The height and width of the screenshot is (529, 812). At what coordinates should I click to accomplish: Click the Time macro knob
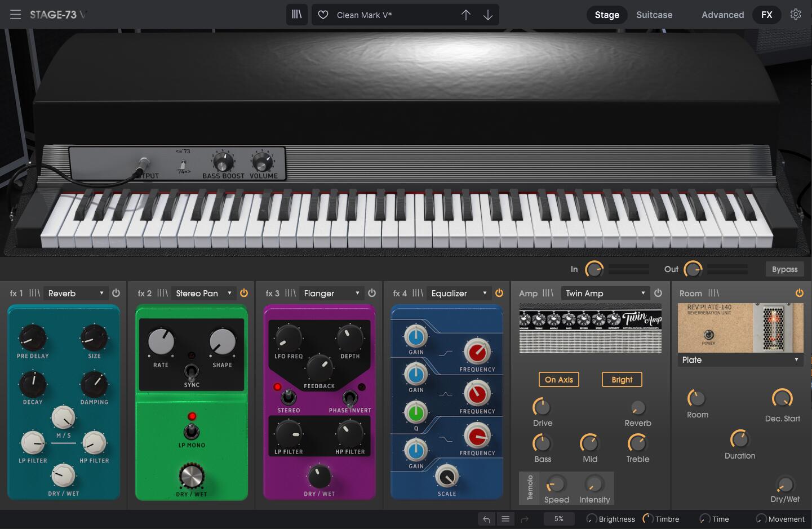tap(705, 519)
